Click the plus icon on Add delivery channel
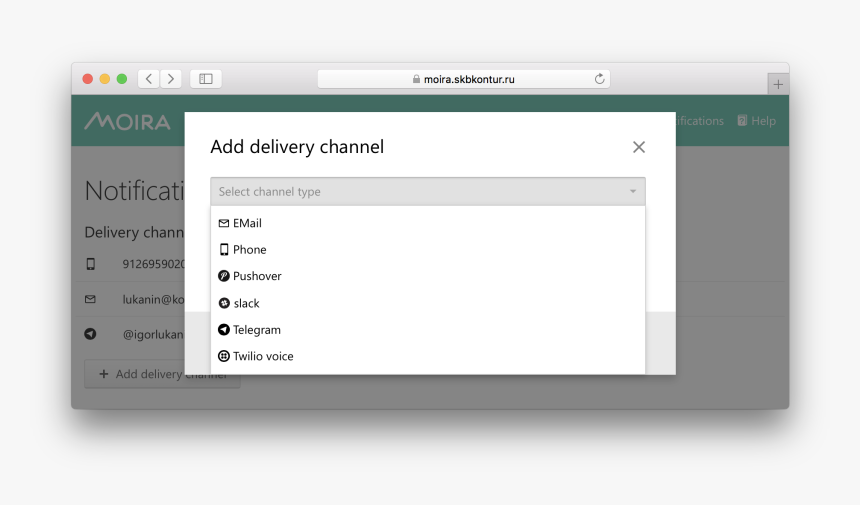The image size is (860, 505). tap(103, 374)
